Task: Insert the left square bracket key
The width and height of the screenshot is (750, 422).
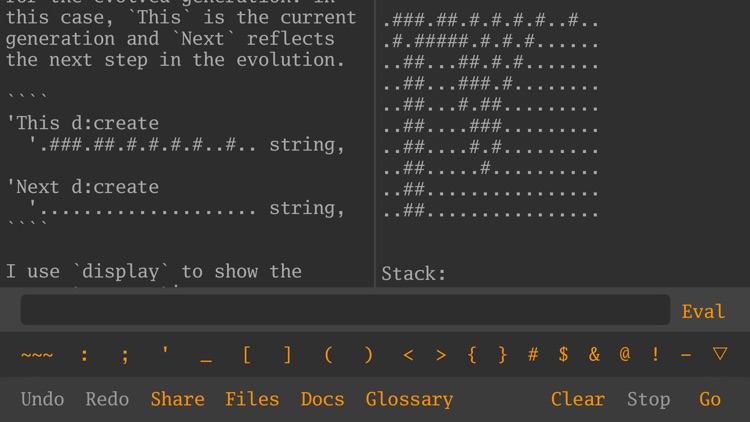Action: tap(246, 355)
